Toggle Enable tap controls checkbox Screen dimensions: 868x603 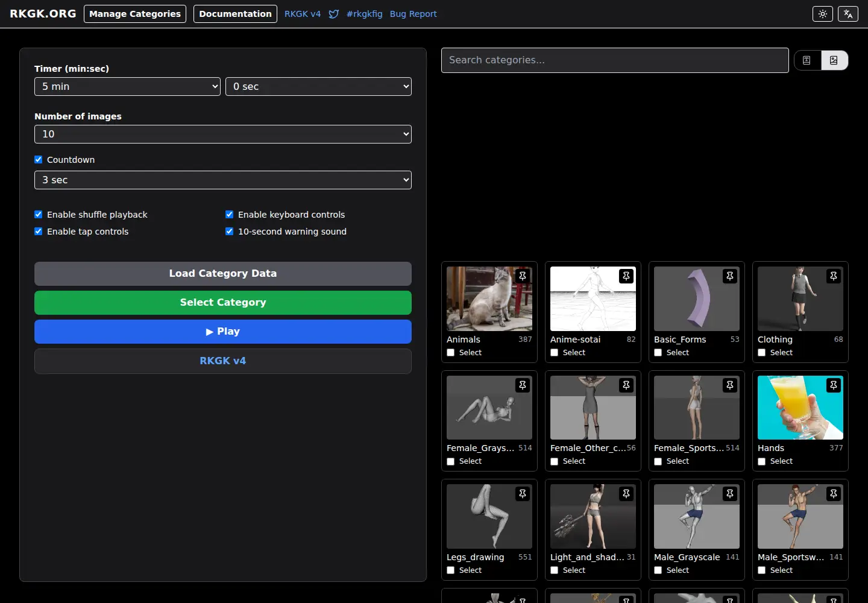pyautogui.click(x=39, y=232)
